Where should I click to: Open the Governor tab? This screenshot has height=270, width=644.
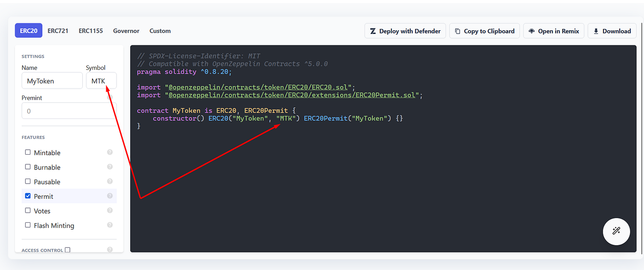click(x=126, y=31)
